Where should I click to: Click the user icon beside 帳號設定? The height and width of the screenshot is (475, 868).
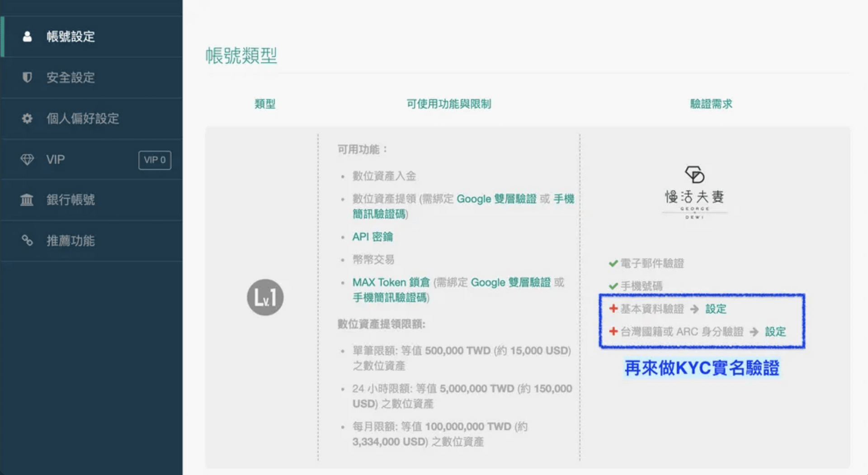tap(27, 37)
